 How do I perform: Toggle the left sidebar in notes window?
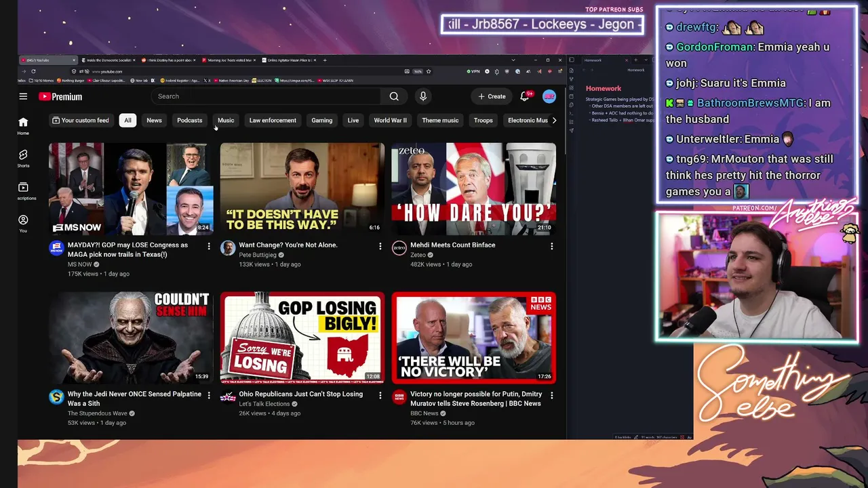click(572, 60)
